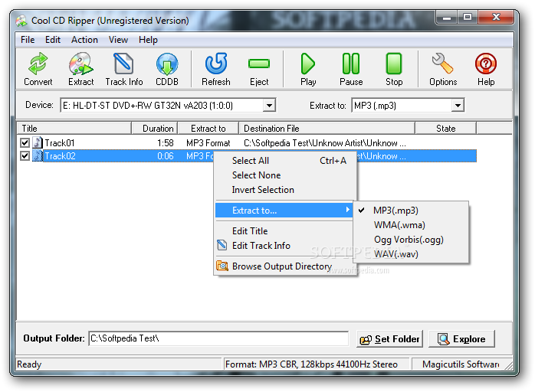This screenshot has width=535, height=392.
Task: Click the Track01 music note icon
Action: 38,142
